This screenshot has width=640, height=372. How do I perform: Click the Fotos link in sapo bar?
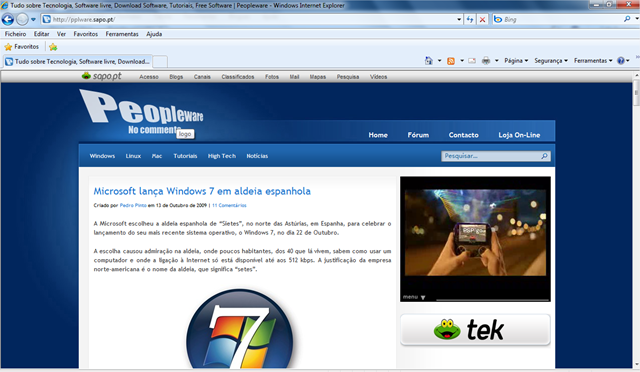(x=272, y=77)
